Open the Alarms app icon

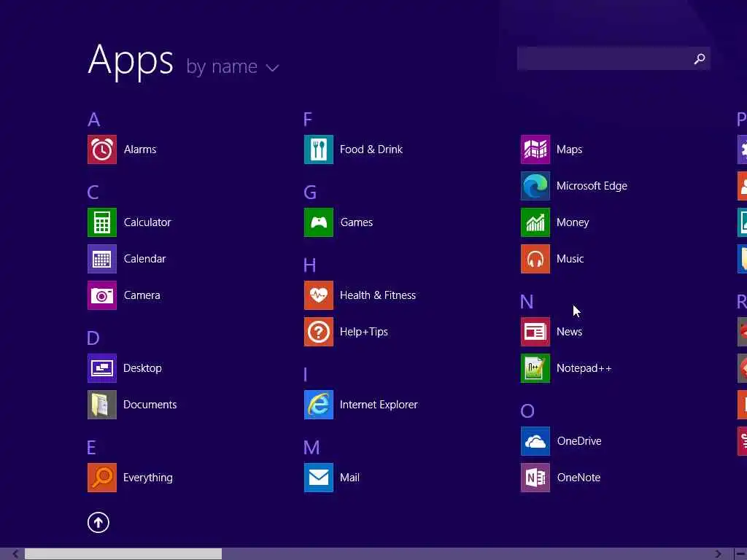click(x=102, y=149)
